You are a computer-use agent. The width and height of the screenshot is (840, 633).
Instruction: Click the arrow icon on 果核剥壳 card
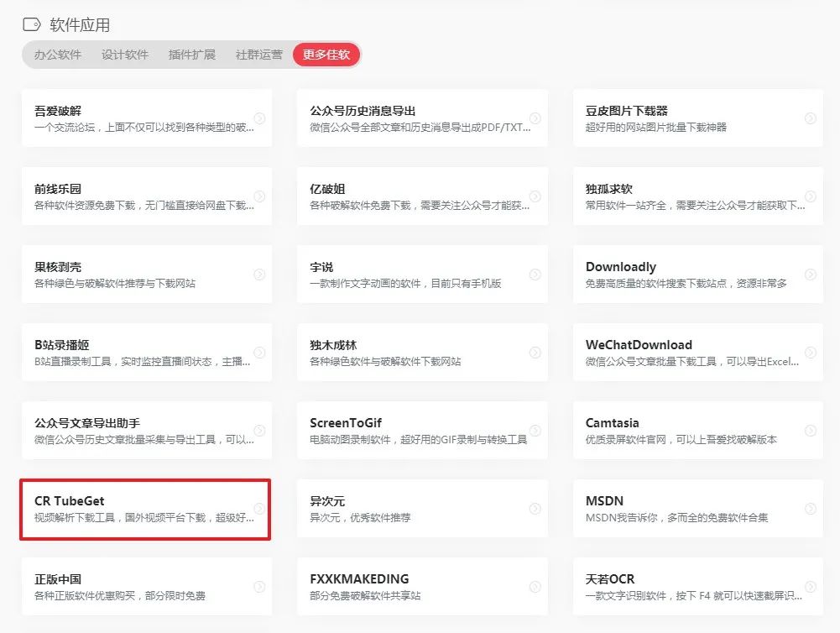(259, 275)
